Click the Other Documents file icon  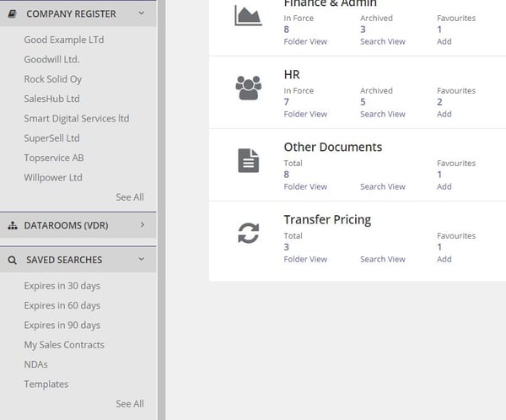248,160
